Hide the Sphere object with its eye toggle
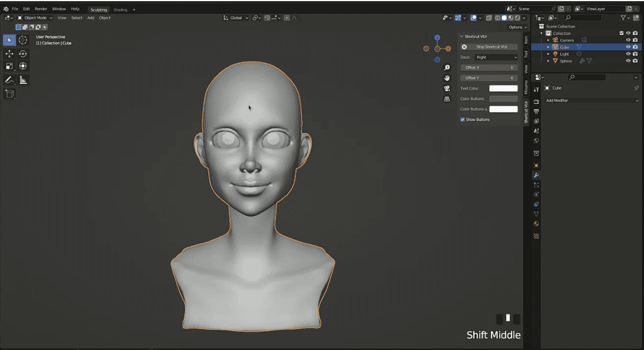 coord(628,61)
